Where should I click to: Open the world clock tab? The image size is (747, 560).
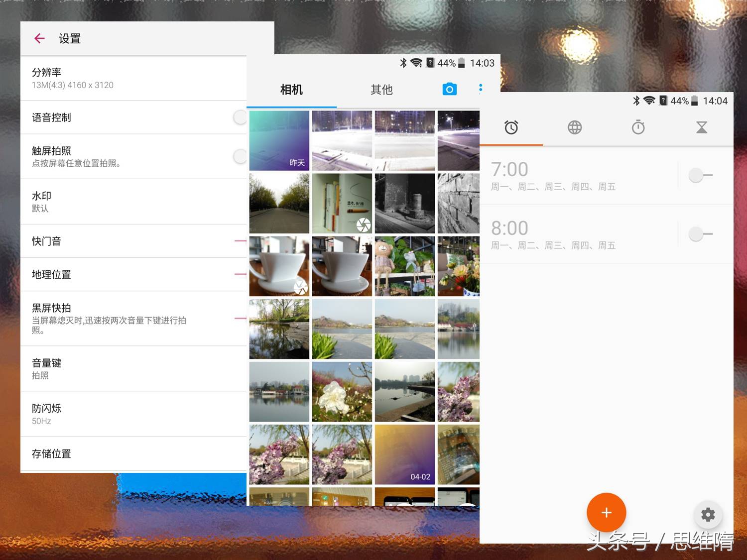click(x=575, y=127)
